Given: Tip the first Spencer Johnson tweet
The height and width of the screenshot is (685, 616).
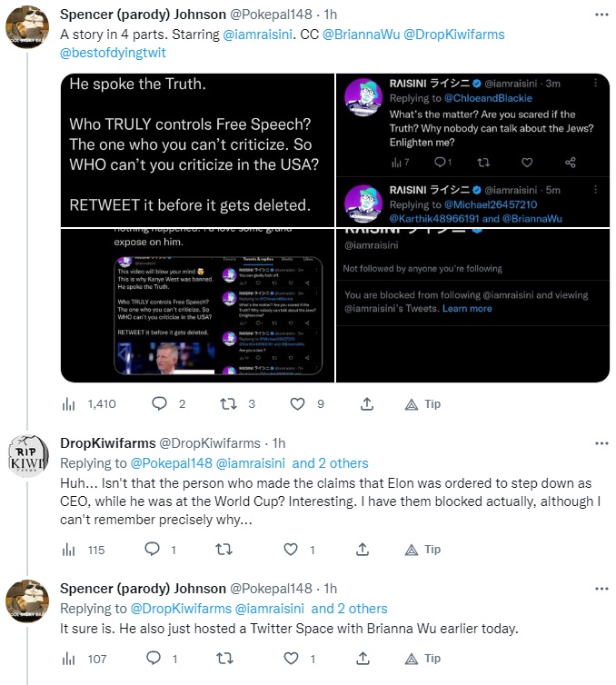Looking at the screenshot, I should [x=422, y=404].
